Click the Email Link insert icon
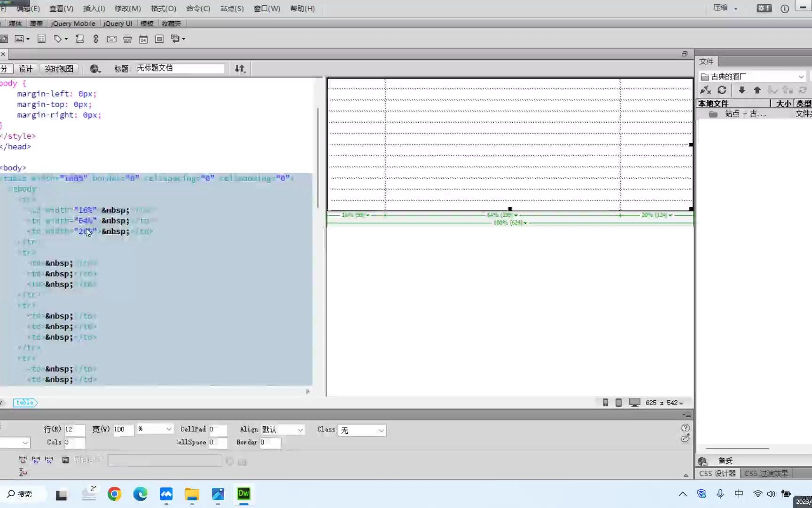The height and width of the screenshot is (508, 812). pos(111,39)
